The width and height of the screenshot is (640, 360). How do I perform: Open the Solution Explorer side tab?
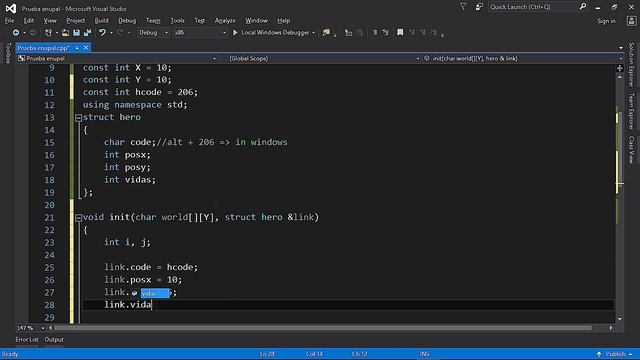click(x=631, y=64)
